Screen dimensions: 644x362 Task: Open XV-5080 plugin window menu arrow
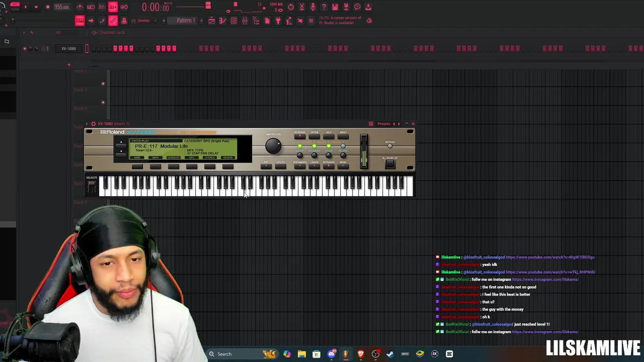pyautogui.click(x=87, y=124)
